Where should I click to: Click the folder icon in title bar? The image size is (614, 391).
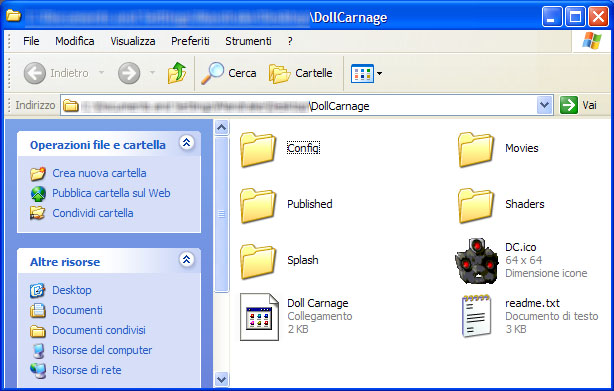[x=13, y=16]
